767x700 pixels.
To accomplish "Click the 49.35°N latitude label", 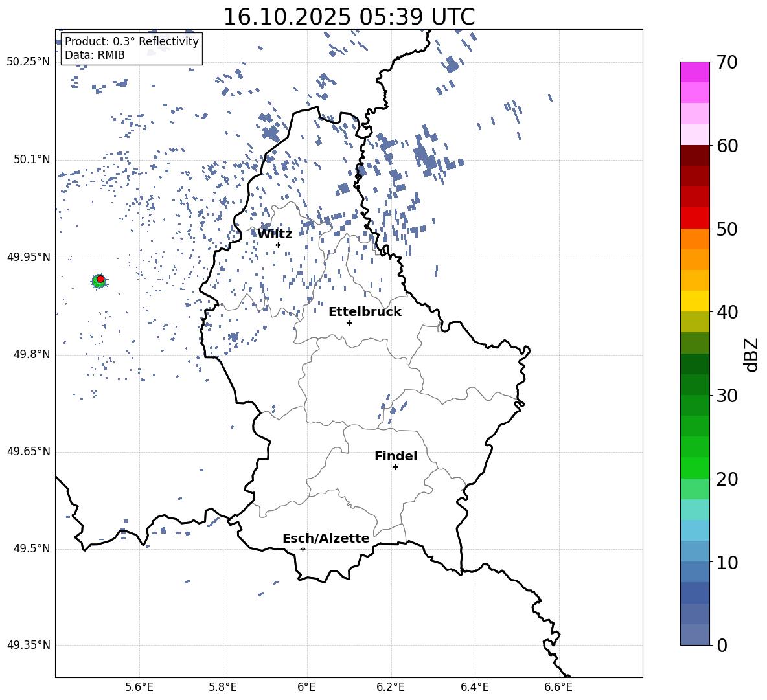I will coord(28,645).
